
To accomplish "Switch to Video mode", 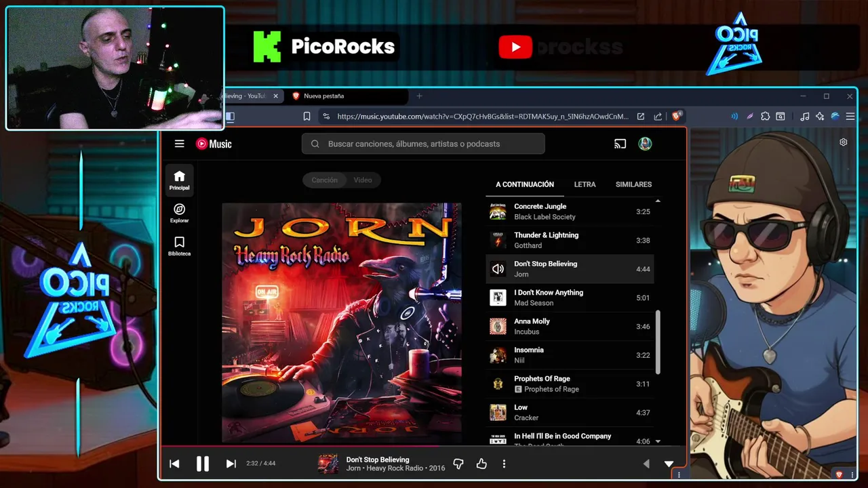I will coord(363,180).
